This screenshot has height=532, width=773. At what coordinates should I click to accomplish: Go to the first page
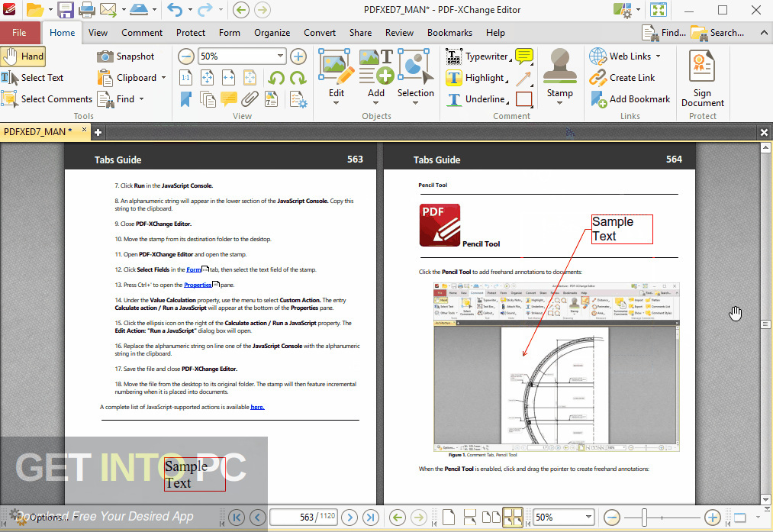(x=236, y=517)
